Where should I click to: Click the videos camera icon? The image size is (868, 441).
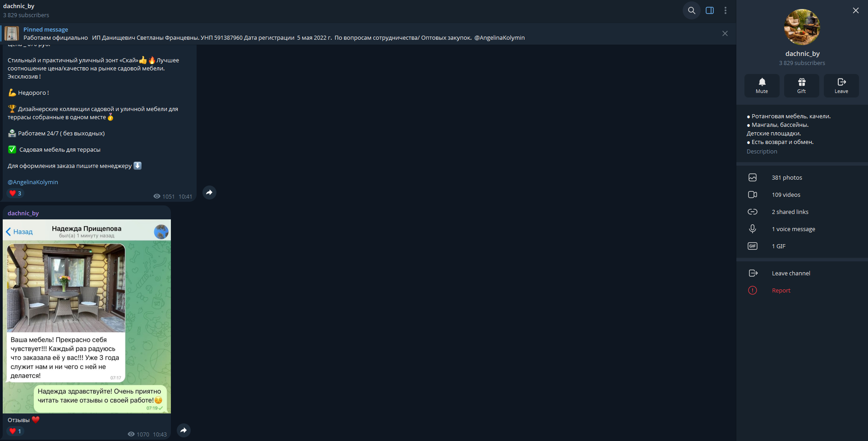753,195
